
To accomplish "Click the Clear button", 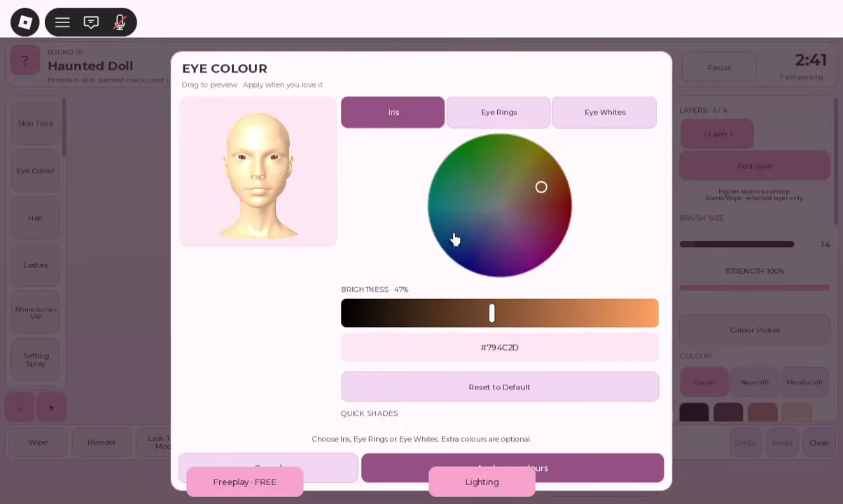I will pos(818,442).
